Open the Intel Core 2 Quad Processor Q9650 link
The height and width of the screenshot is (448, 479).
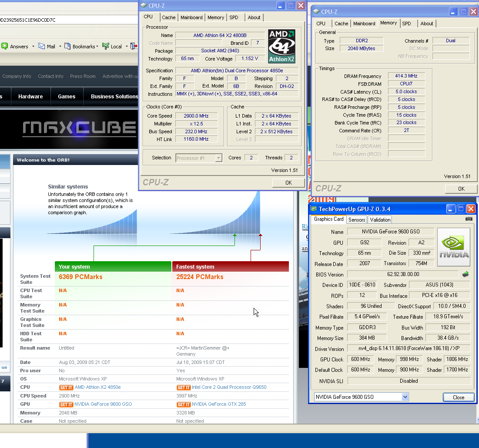[229, 387]
